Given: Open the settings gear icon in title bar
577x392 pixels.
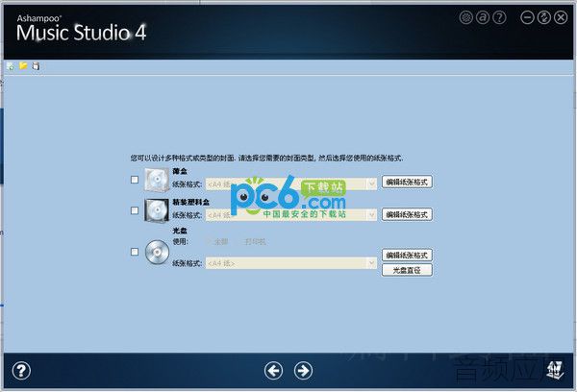Looking at the screenshot, I should [465, 17].
